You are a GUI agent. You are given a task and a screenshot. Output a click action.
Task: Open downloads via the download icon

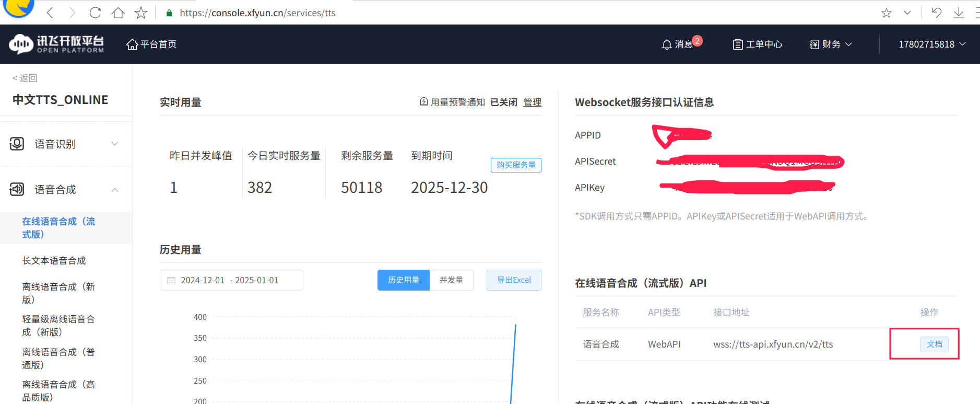[x=959, y=13]
